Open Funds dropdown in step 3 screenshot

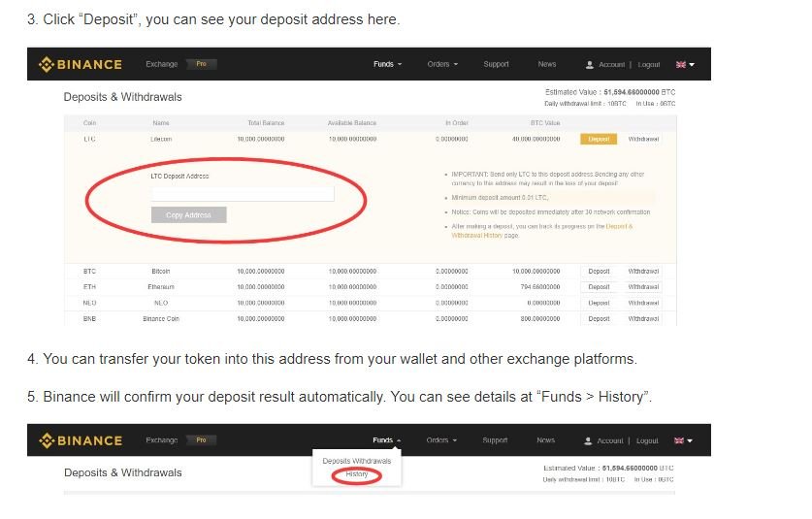(x=387, y=64)
